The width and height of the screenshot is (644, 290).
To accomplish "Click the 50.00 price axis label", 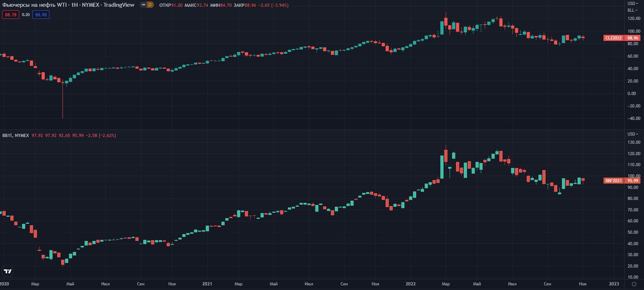I will [633, 232].
